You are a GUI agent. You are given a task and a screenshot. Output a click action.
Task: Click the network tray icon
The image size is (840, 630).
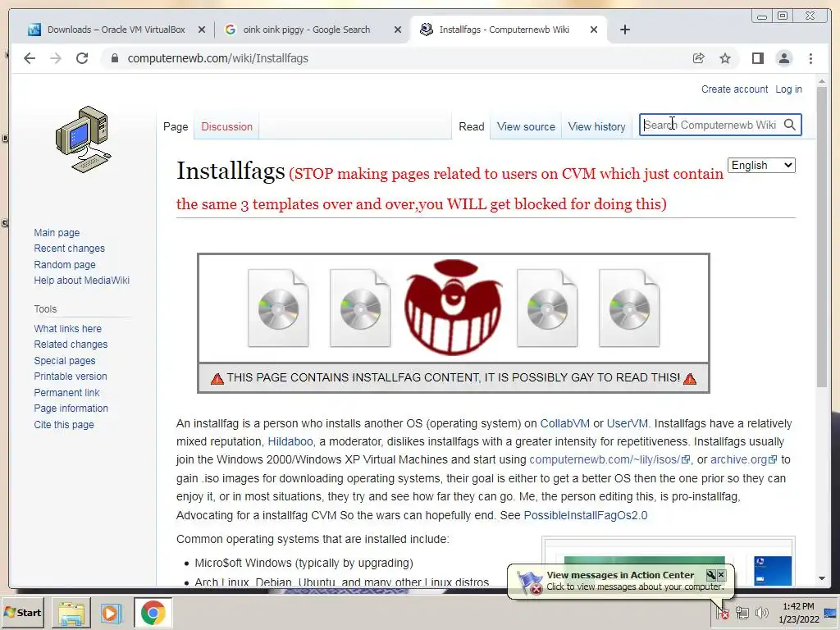742,612
